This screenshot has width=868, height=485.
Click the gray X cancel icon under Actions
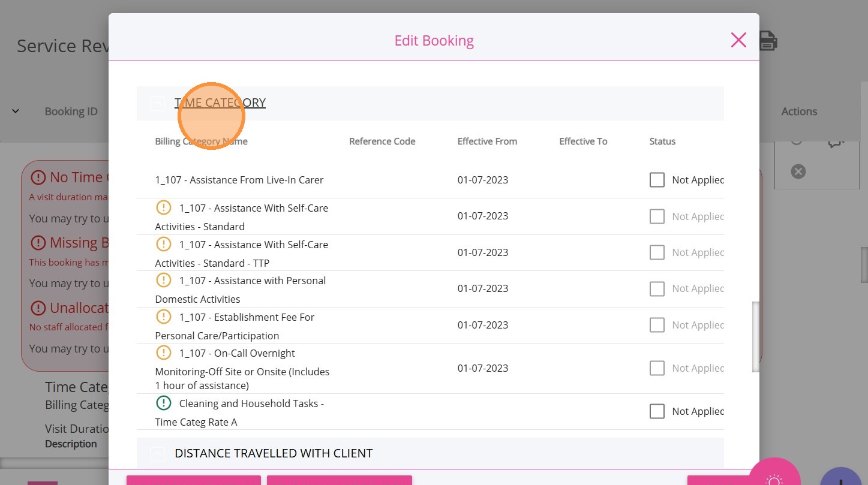click(x=798, y=171)
